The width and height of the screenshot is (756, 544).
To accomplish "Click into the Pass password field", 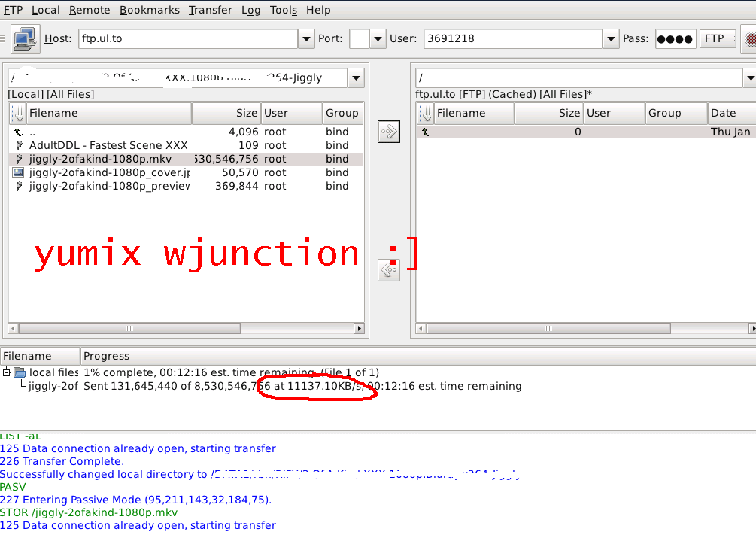I will pyautogui.click(x=675, y=39).
